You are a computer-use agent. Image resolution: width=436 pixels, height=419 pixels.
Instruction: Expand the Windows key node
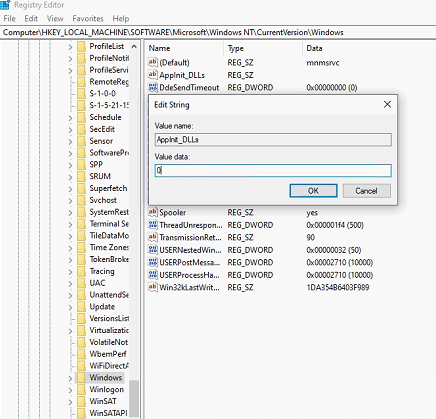[x=70, y=378]
